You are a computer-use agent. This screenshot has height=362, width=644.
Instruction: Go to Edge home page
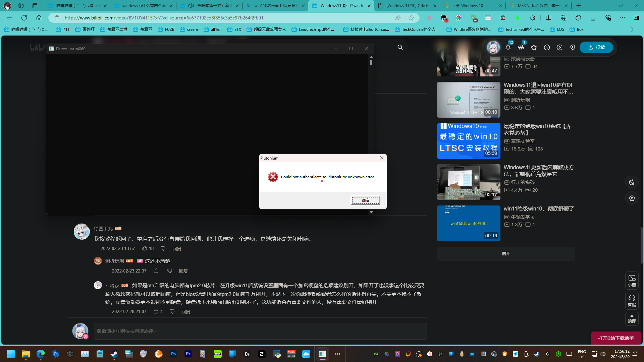pyautogui.click(x=39, y=18)
